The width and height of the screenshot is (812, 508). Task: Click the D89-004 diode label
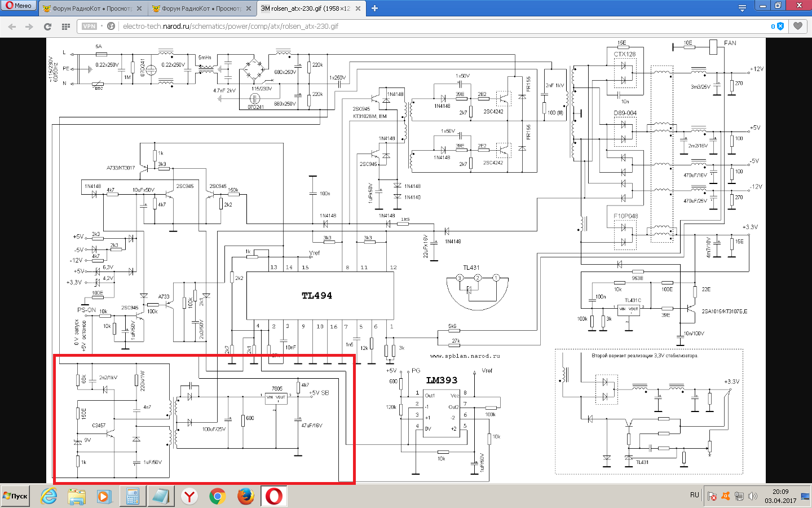625,113
